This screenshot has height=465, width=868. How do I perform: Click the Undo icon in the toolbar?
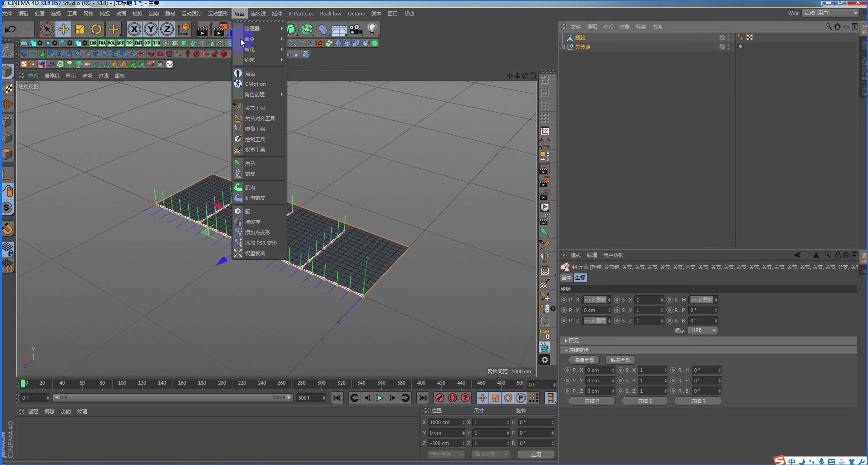click(x=10, y=29)
